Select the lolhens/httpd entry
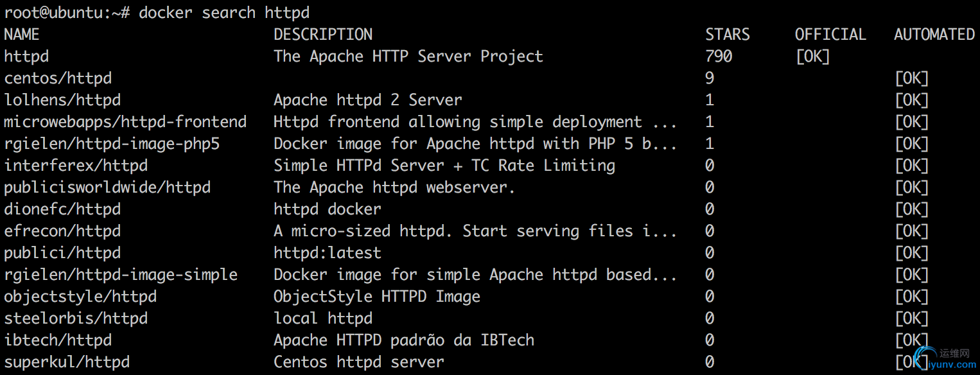The image size is (980, 375). coord(62,100)
